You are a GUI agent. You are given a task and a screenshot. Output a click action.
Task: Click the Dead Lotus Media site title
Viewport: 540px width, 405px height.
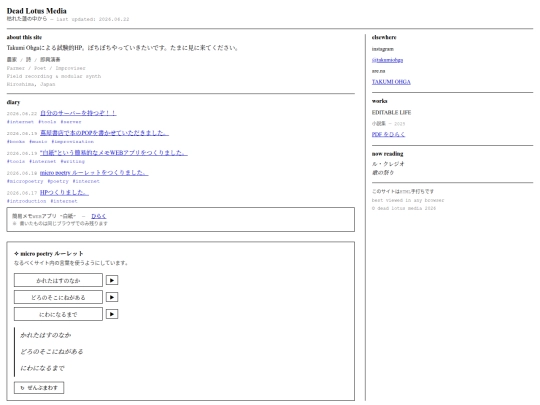click(37, 11)
